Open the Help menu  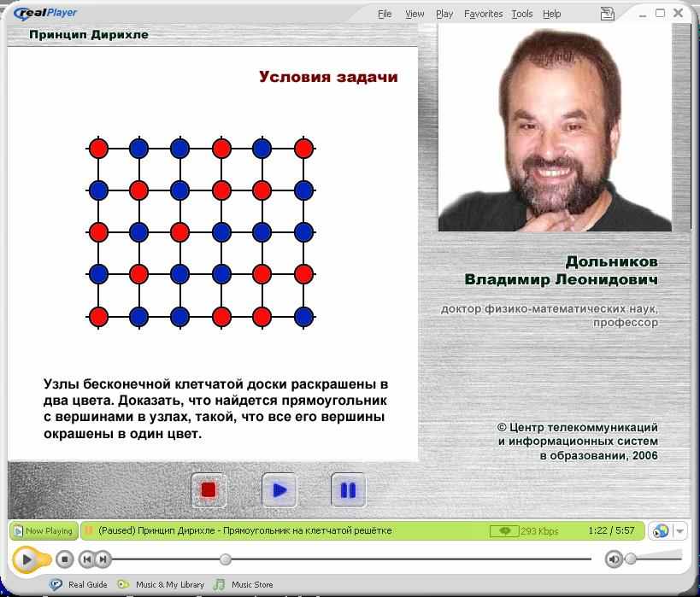point(552,14)
